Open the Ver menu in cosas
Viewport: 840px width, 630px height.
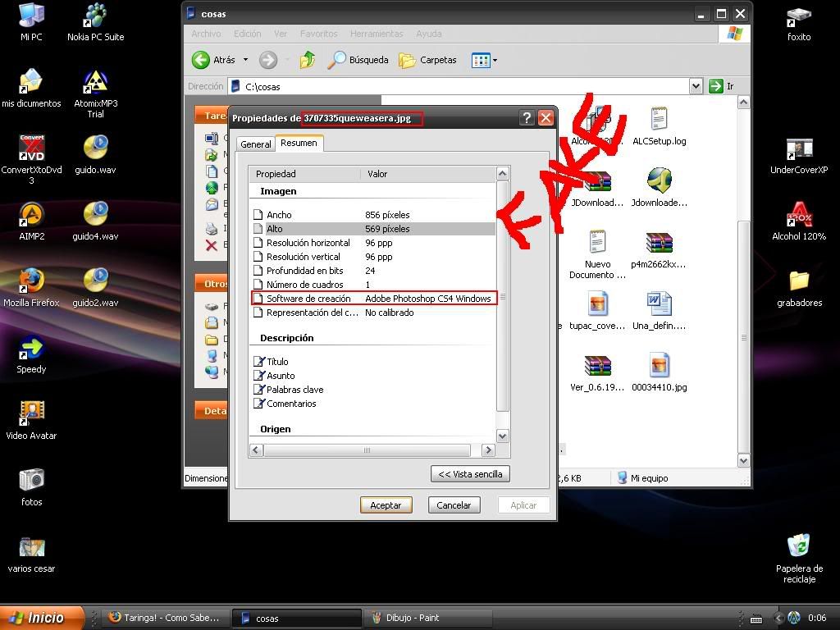[x=281, y=34]
